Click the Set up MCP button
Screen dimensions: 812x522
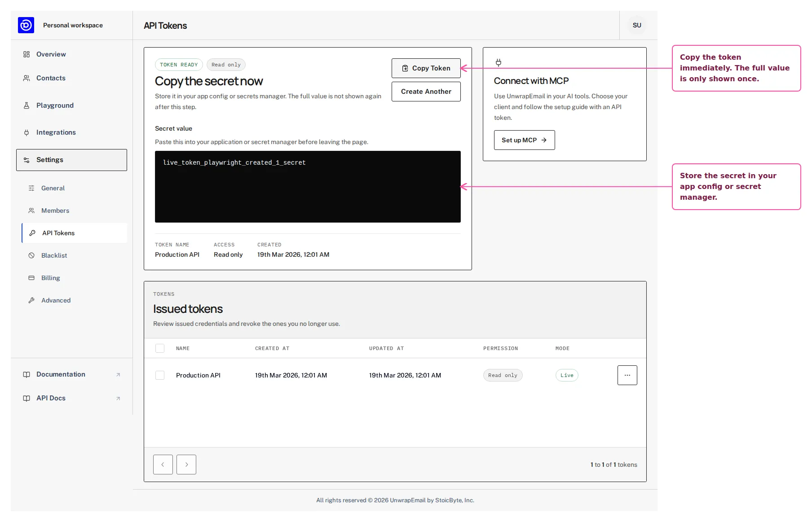524,140
